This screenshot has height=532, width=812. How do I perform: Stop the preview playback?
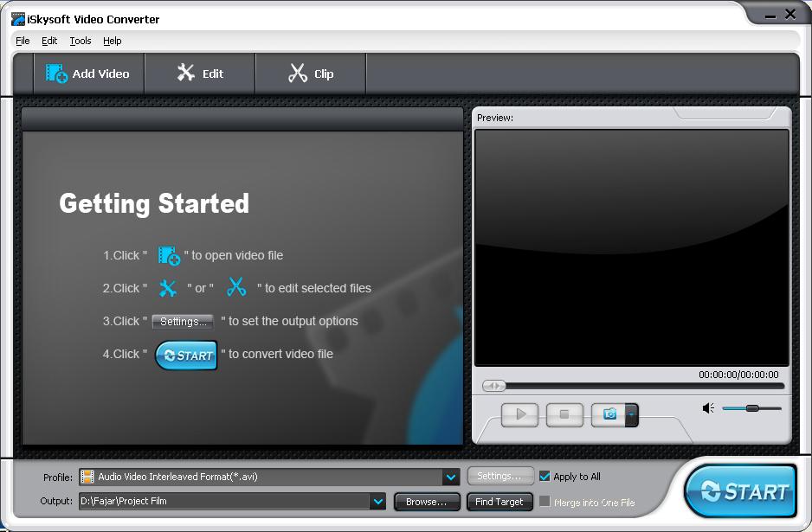pyautogui.click(x=564, y=414)
